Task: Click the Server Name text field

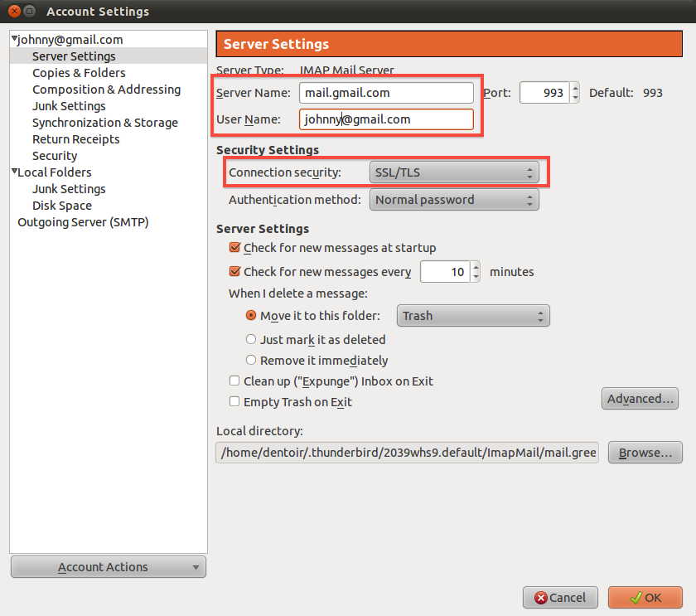Action: coord(386,93)
